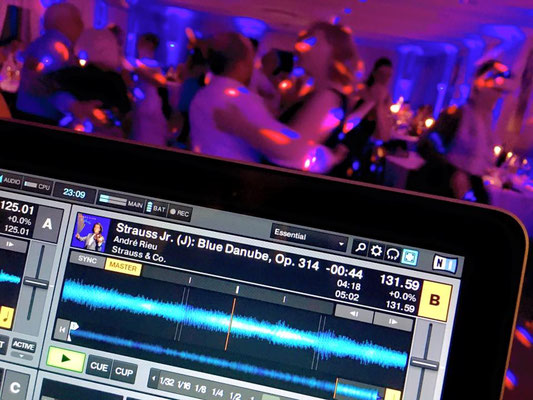Click deck A tempo bend forward arrow
Viewport: 533px width, 400px height.
(x=10, y=244)
